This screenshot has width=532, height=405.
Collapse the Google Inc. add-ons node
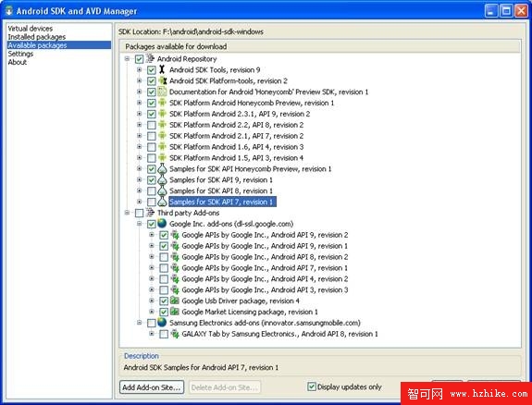tap(139, 224)
